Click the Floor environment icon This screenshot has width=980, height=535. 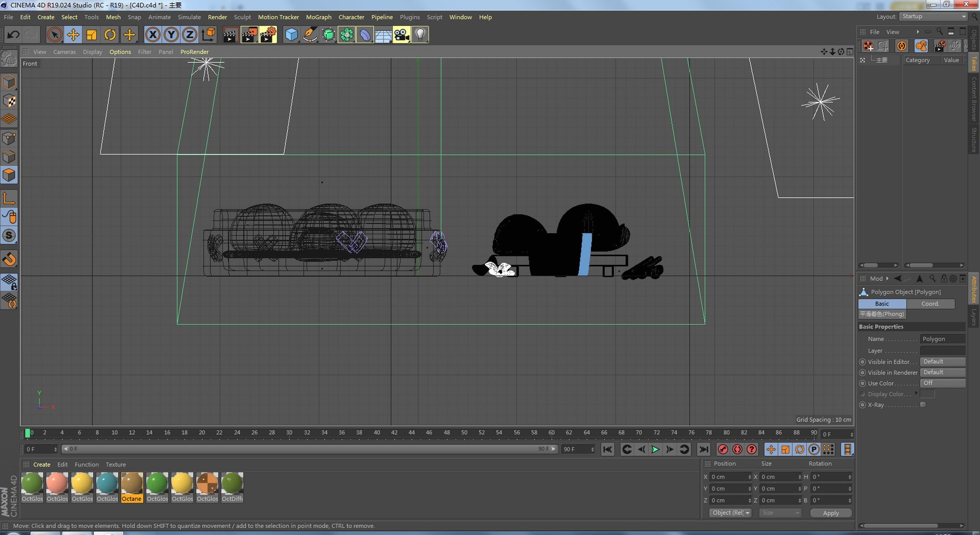click(383, 35)
